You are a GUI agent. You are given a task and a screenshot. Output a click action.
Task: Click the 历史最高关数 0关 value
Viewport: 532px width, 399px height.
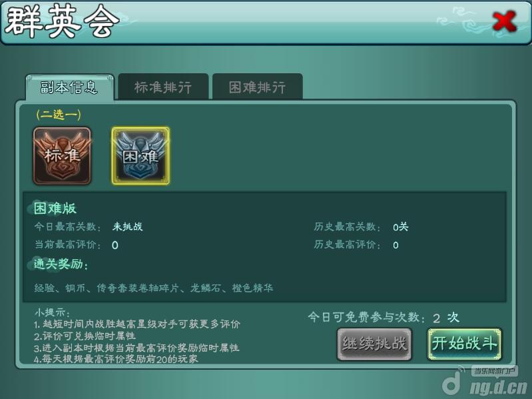click(400, 227)
